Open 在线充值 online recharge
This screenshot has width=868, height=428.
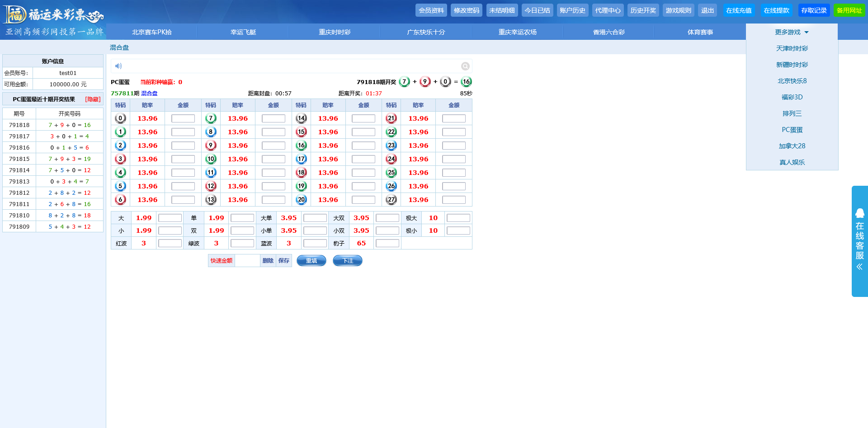coord(739,10)
